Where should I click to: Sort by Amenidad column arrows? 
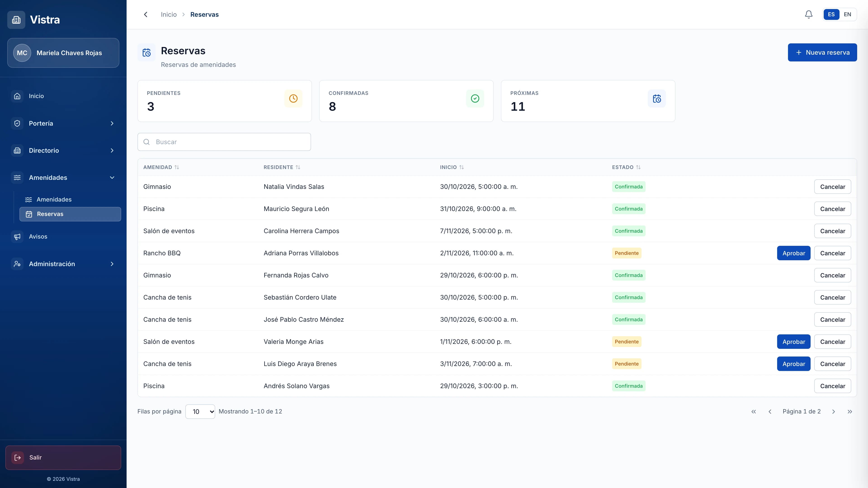coord(177,167)
